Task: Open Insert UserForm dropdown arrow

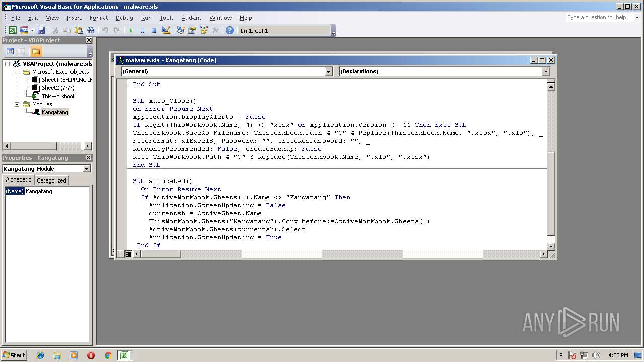Action: coord(32,31)
